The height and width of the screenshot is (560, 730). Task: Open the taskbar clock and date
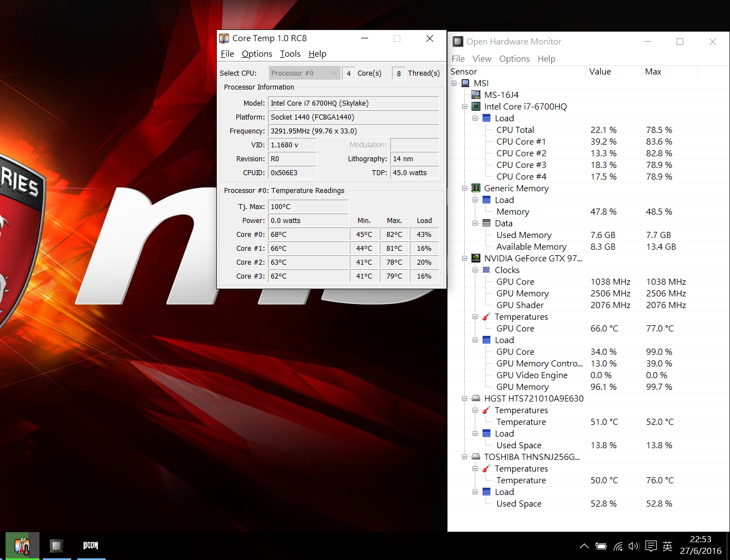701,546
